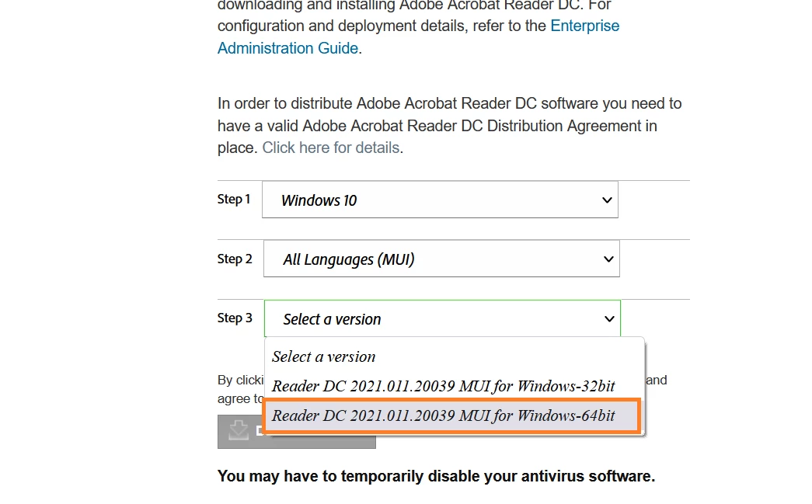Open the Step 1 Windows 10 dropdown

tap(440, 200)
